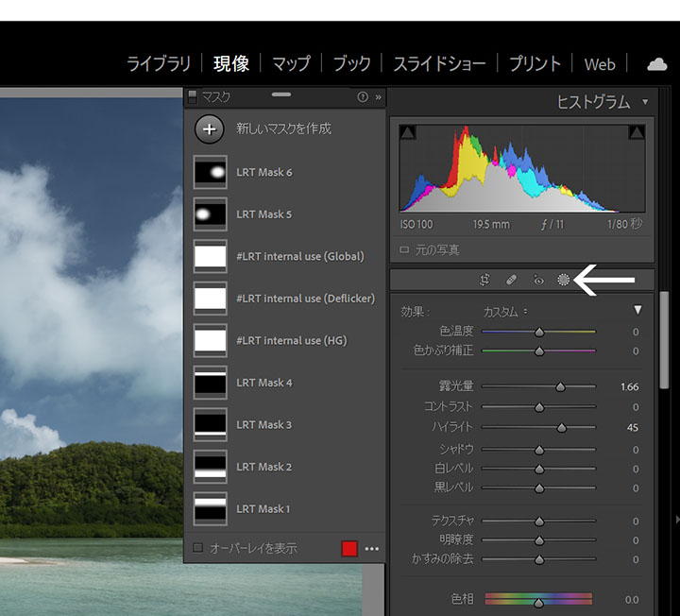Enable the Show Overlay checkbox

(197, 548)
